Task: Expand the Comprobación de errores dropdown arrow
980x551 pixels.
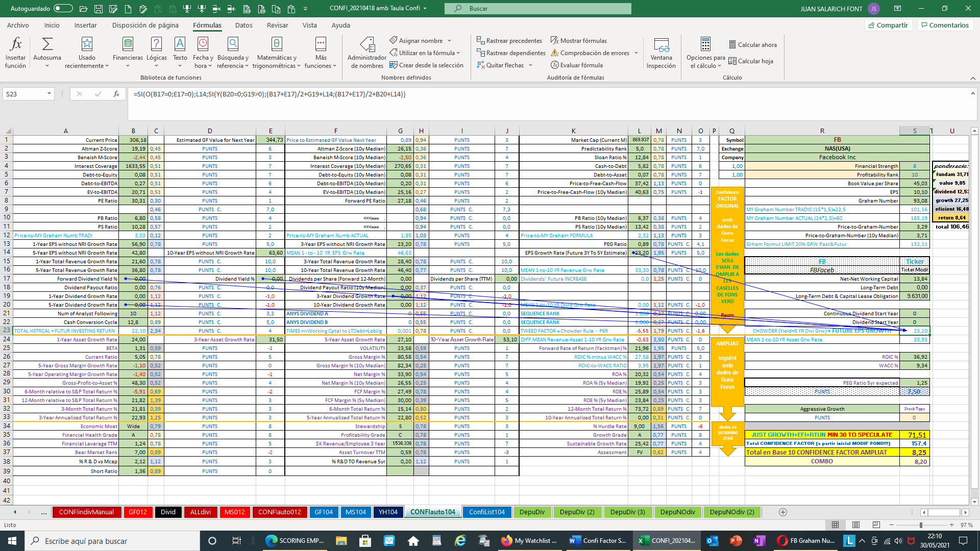Action: tap(636, 53)
